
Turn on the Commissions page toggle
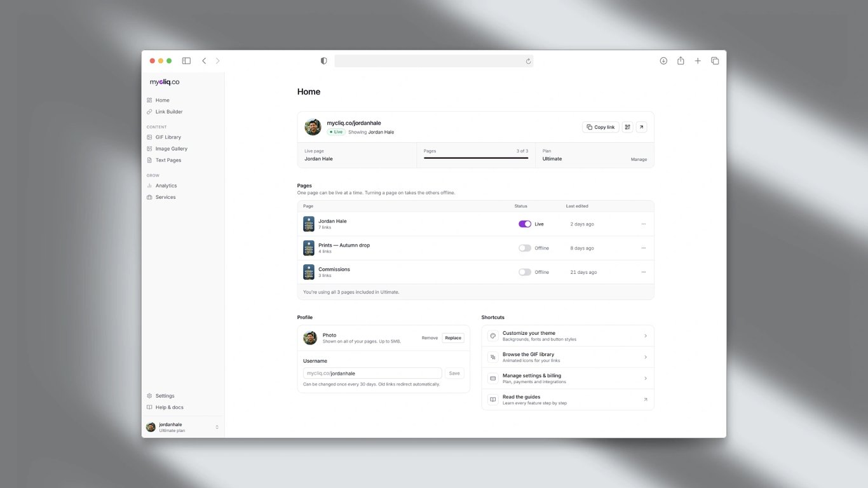coord(525,272)
